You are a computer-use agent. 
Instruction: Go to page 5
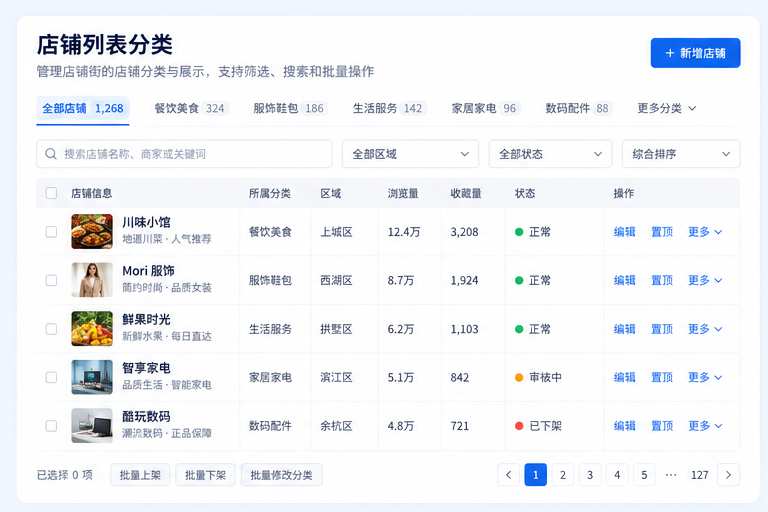click(644, 475)
